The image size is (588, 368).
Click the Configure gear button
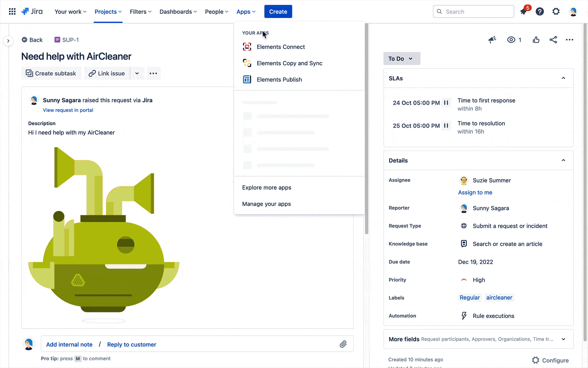pos(550,360)
